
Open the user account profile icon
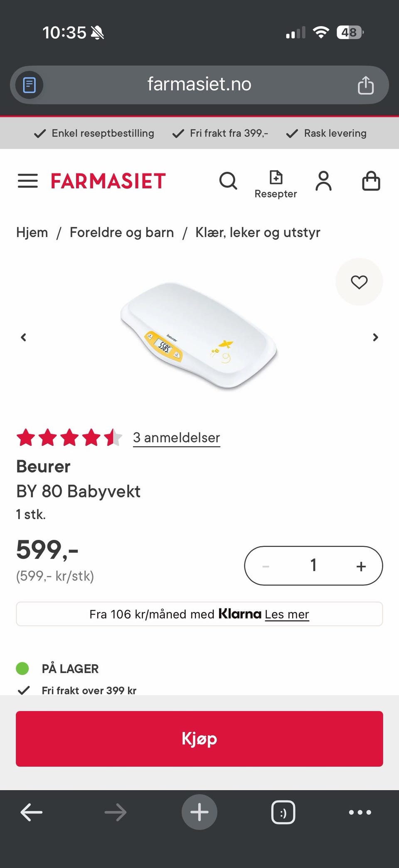pyautogui.click(x=323, y=181)
